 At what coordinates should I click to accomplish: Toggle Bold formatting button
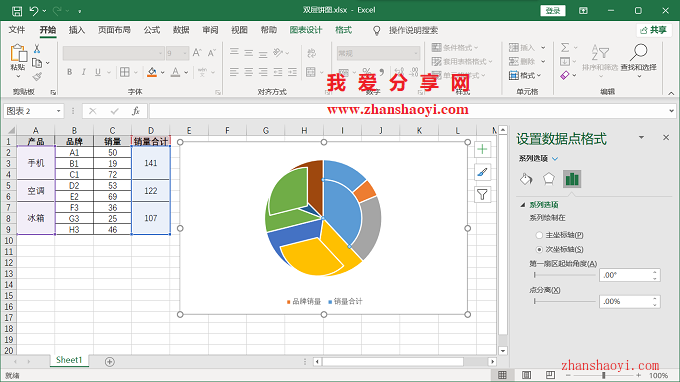pos(69,72)
